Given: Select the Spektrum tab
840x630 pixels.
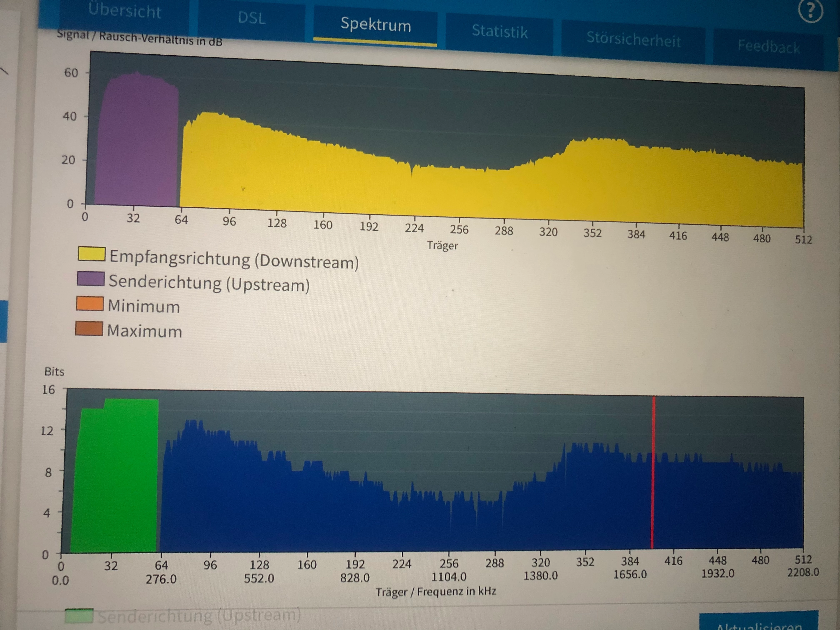Looking at the screenshot, I should tap(376, 25).
